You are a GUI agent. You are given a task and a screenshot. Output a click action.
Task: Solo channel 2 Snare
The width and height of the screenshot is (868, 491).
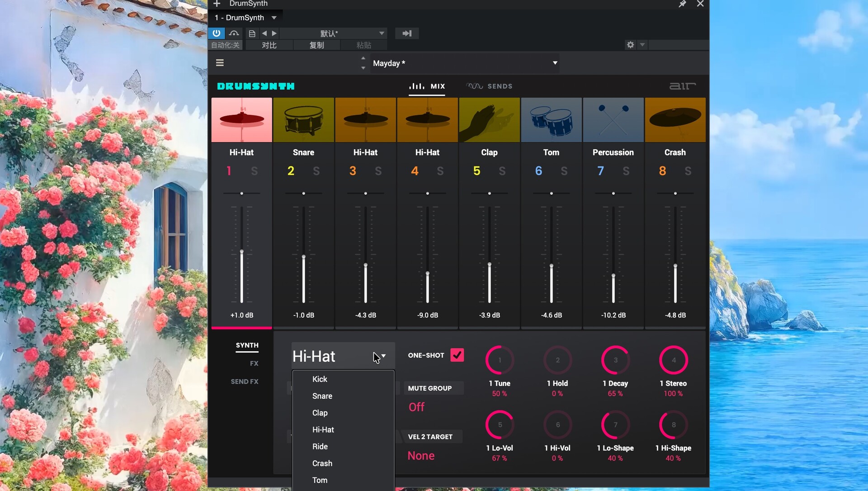click(x=316, y=171)
